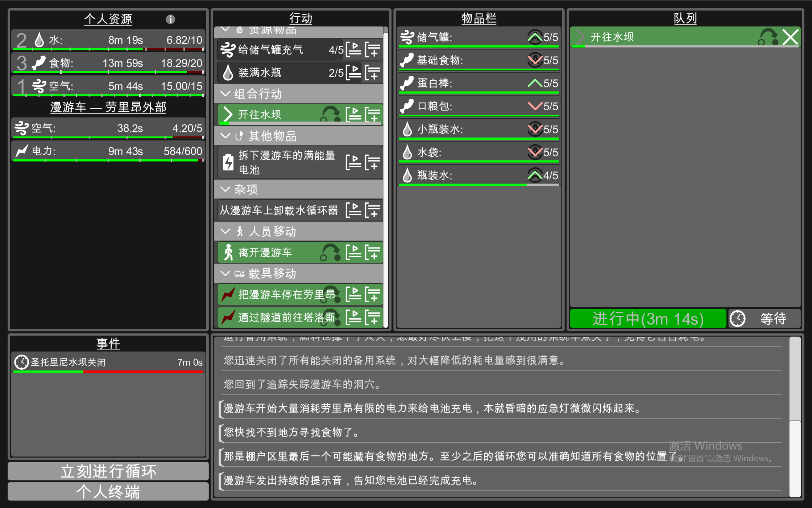Screen dimensions: 812x508
Task: Queue-first icon for 拆下漫游车的满能量电池
Action: point(353,162)
